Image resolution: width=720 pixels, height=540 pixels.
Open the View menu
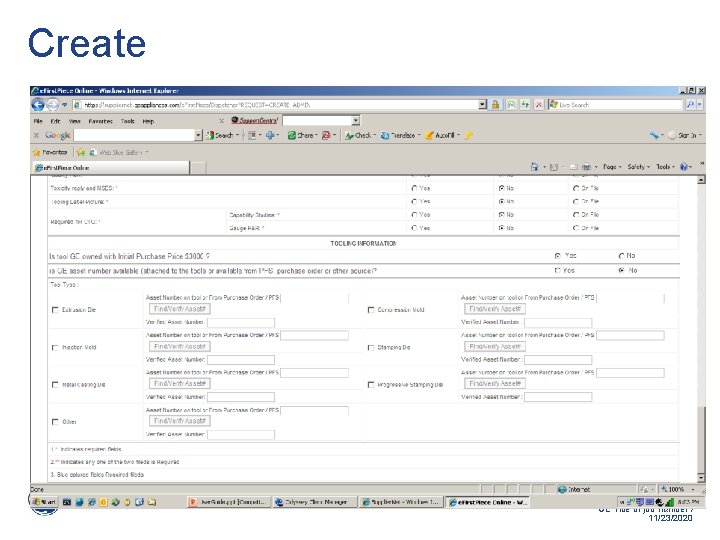pyautogui.click(x=74, y=121)
